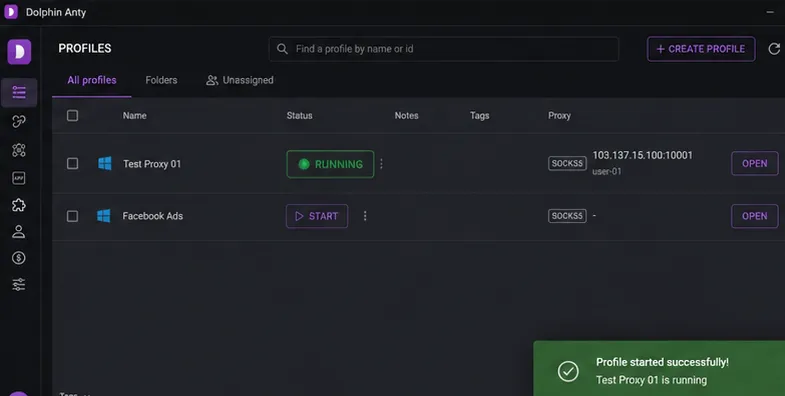Switch to the Folders tab
Image resolution: width=785 pixels, height=396 pixels.
pos(161,80)
